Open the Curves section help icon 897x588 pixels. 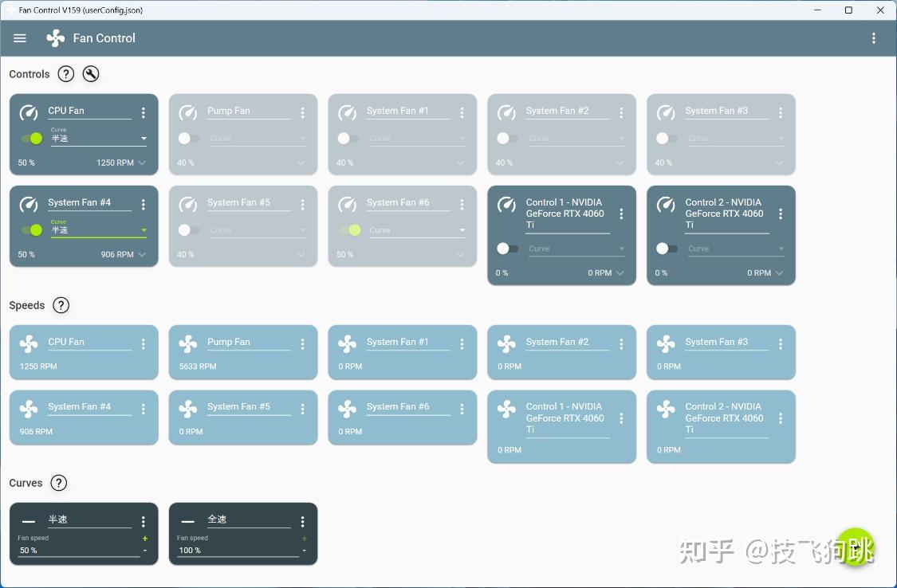[x=58, y=483]
